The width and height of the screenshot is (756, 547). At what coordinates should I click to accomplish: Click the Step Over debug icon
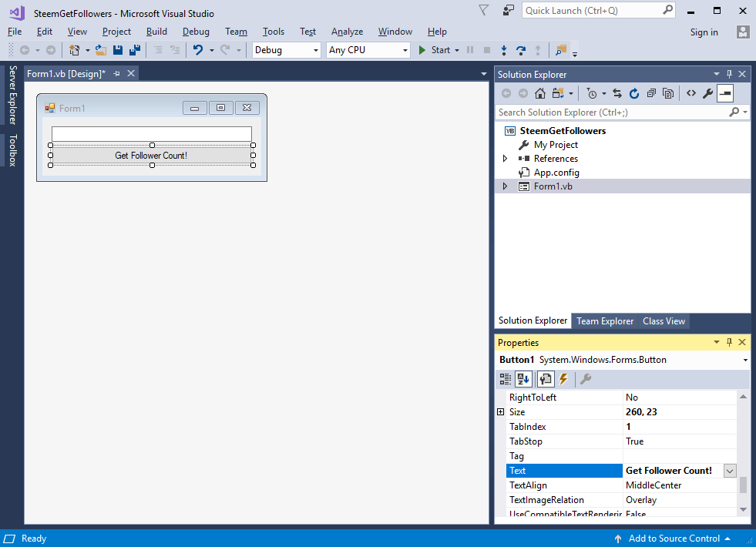coord(521,49)
